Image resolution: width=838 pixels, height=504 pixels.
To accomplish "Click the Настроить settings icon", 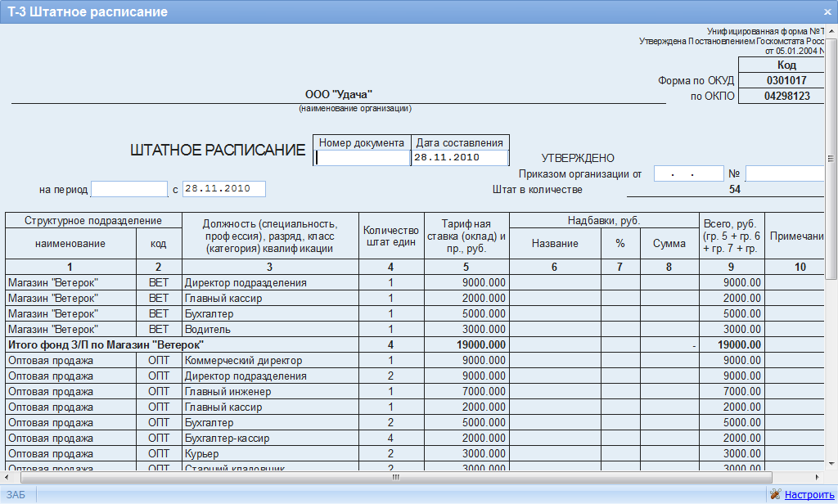I will pos(776,494).
